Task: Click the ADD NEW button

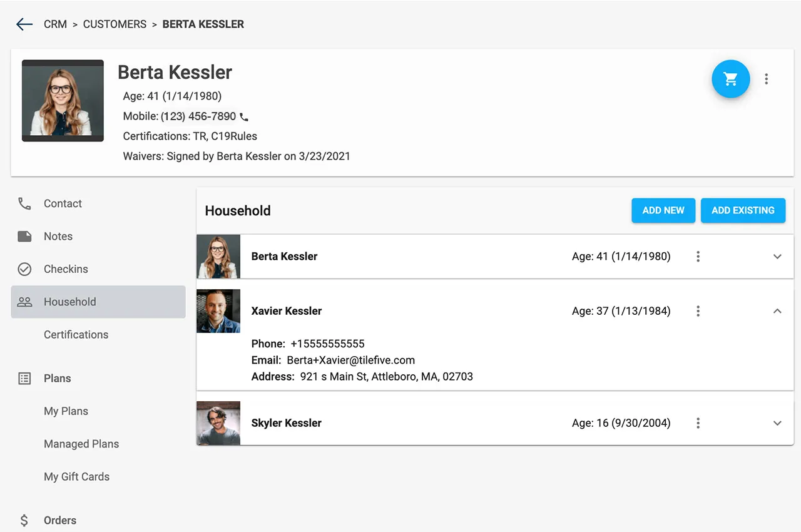Action: tap(663, 210)
